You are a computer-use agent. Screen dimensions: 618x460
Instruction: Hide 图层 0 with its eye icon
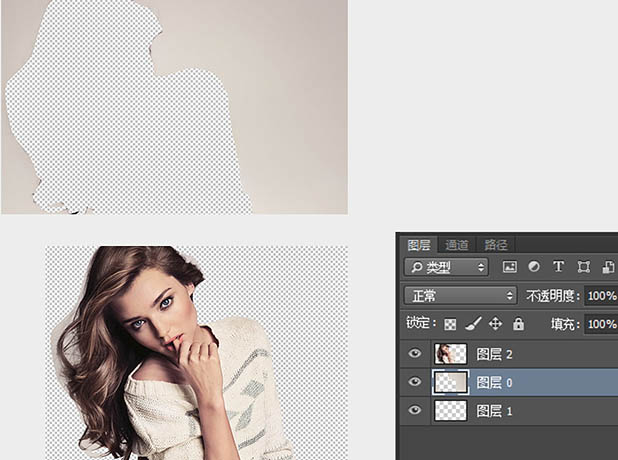pos(414,382)
